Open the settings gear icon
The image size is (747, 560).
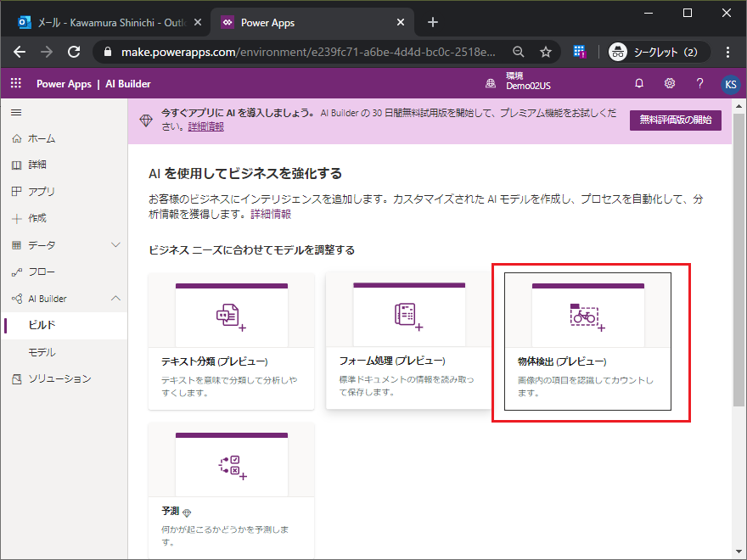[670, 83]
